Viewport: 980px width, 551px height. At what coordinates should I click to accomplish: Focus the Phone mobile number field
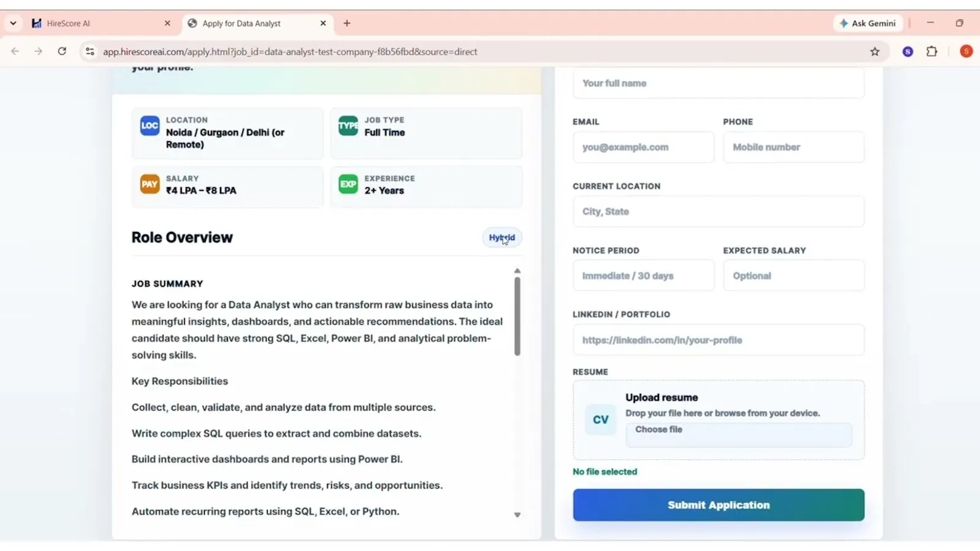pos(793,147)
